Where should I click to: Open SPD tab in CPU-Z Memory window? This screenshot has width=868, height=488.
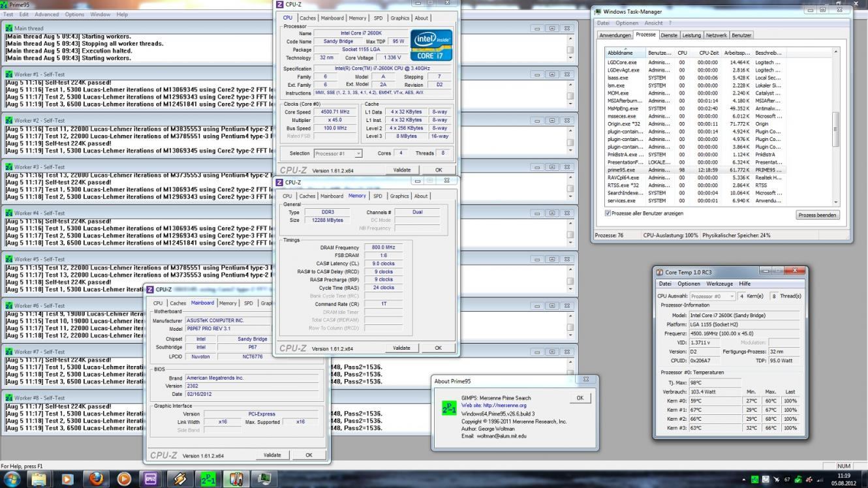click(377, 196)
